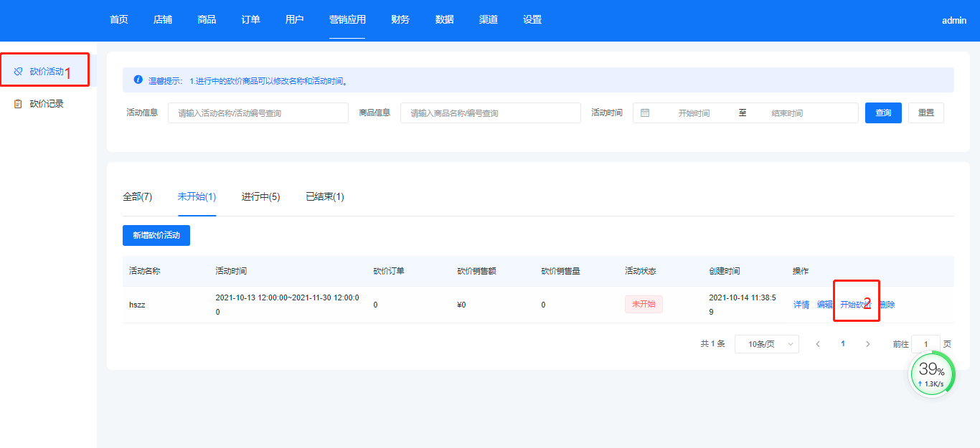Open 财务 in the top navigation
The image size is (980, 448).
pyautogui.click(x=400, y=20)
